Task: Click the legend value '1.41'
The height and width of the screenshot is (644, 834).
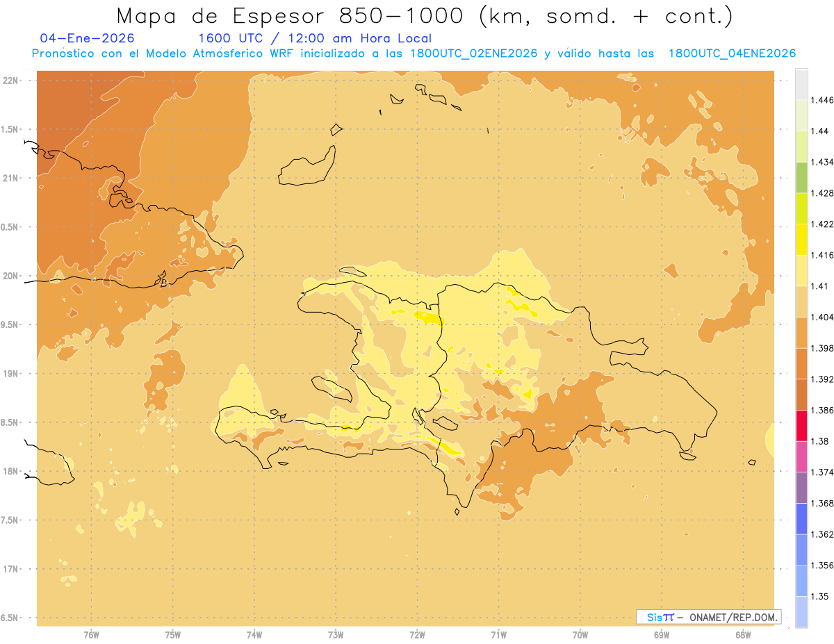Action: point(820,286)
